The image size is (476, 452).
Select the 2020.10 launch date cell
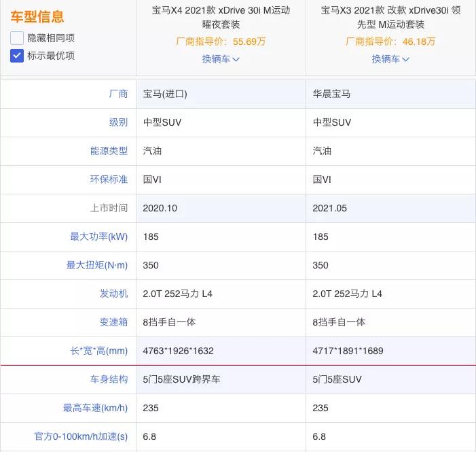click(x=221, y=208)
